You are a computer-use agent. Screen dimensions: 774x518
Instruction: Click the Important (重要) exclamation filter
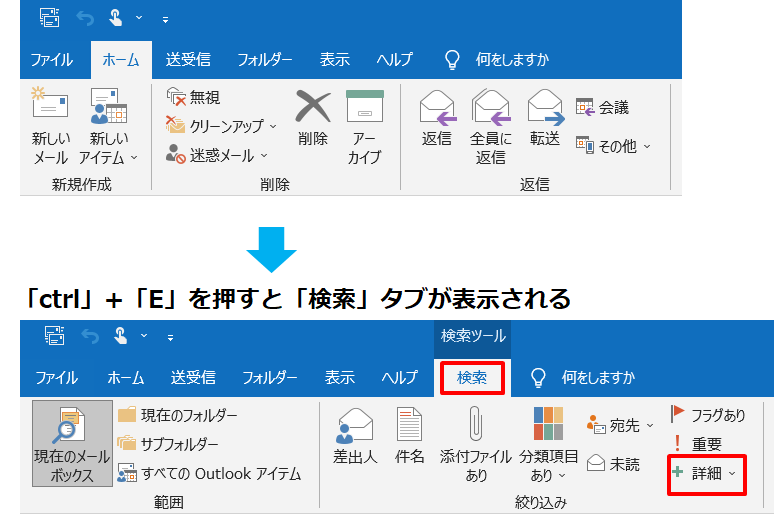[x=677, y=443]
